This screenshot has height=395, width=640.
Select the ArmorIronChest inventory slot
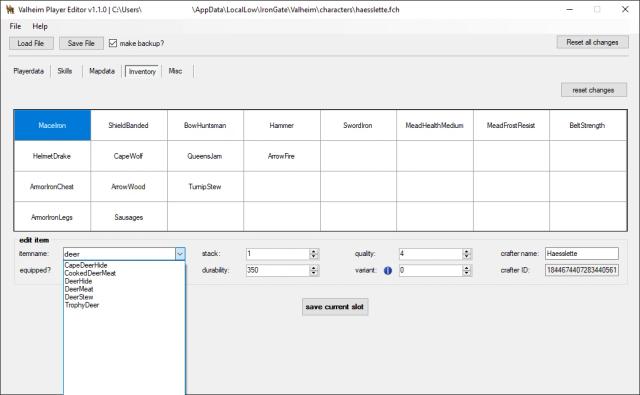[x=52, y=186]
